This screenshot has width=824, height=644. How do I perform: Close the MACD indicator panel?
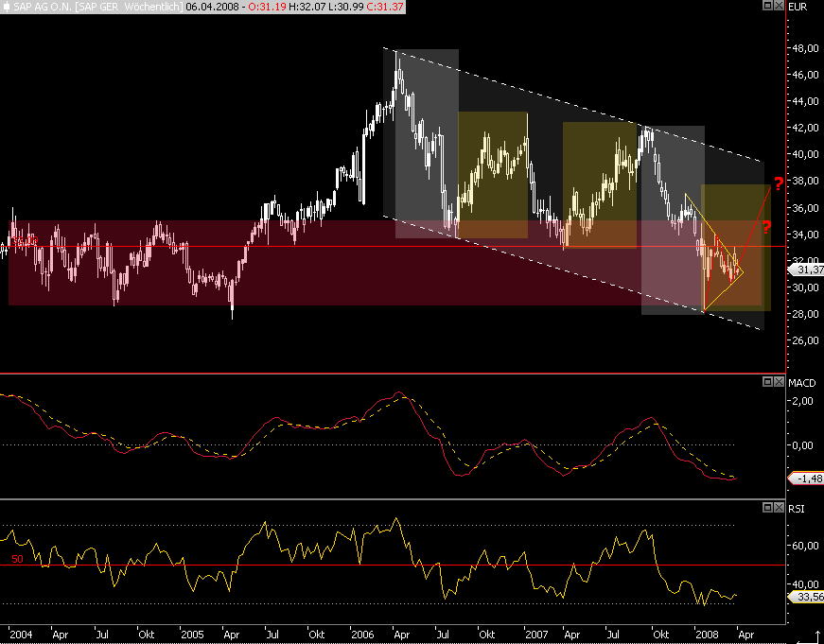[779, 382]
